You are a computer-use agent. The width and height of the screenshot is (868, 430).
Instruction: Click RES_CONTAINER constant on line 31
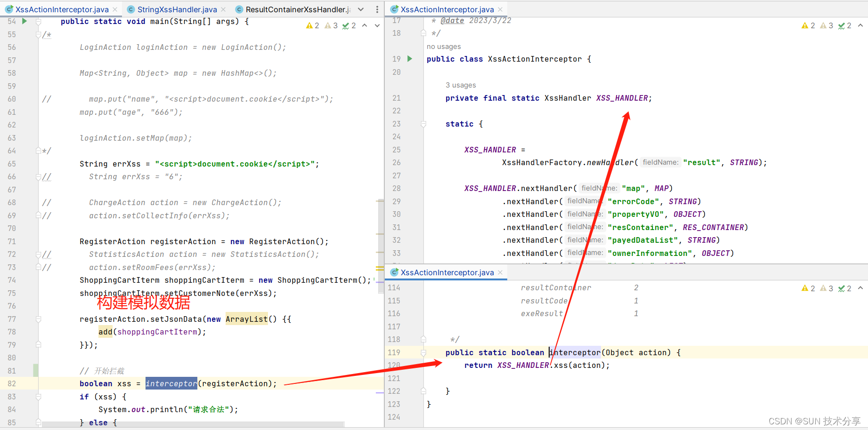(x=713, y=227)
